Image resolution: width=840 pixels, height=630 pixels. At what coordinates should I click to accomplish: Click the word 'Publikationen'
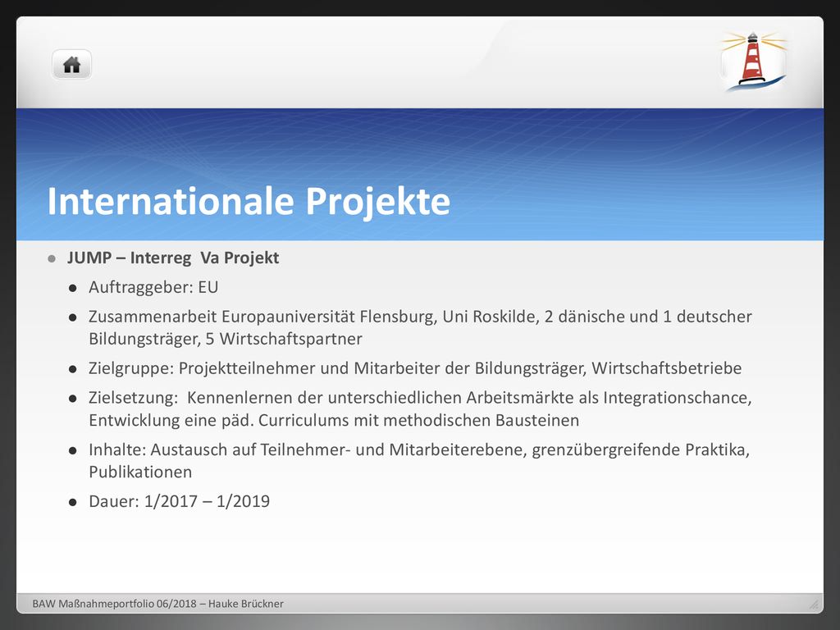[140, 472]
